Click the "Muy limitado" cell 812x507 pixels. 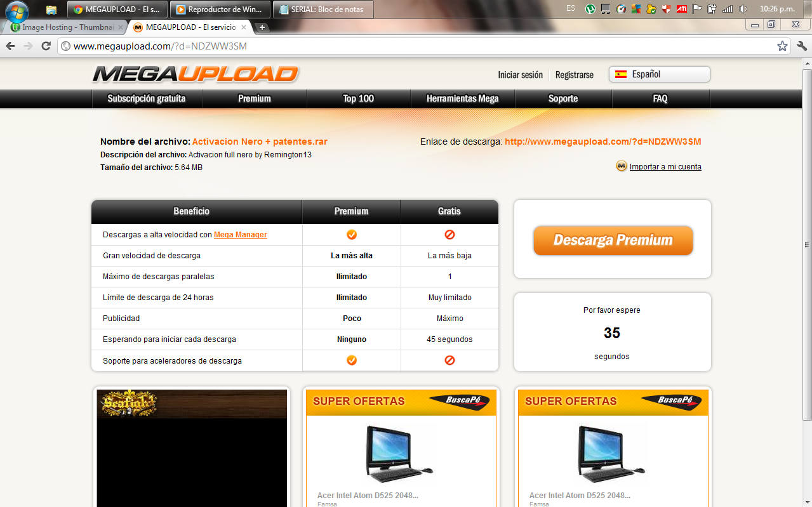tap(449, 298)
